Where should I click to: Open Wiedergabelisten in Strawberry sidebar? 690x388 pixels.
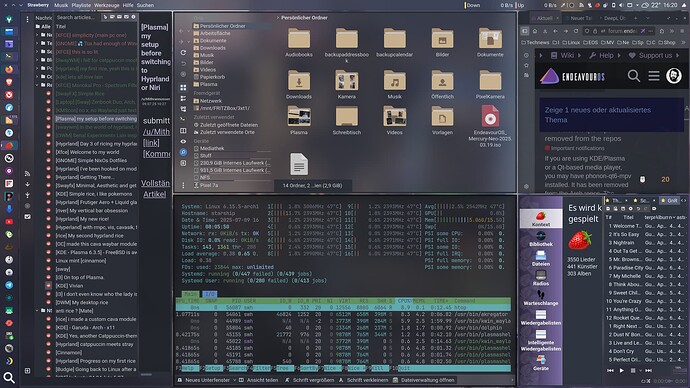pyautogui.click(x=541, y=318)
